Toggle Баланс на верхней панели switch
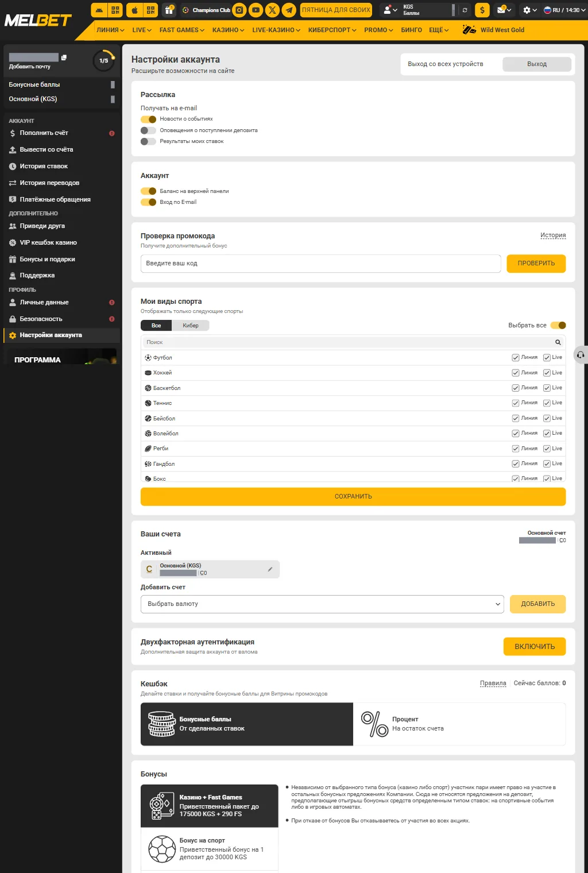Viewport: 588px width, 873px height. coord(148,191)
